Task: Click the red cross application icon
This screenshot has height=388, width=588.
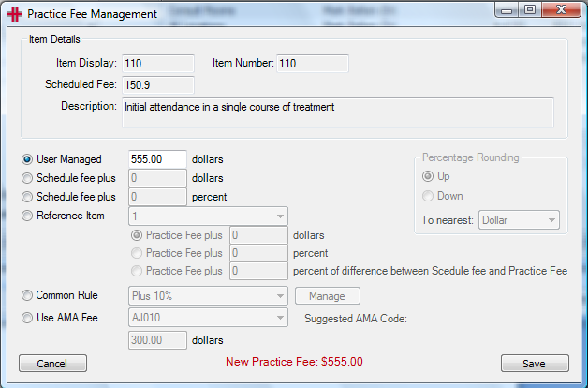Action: [x=14, y=14]
